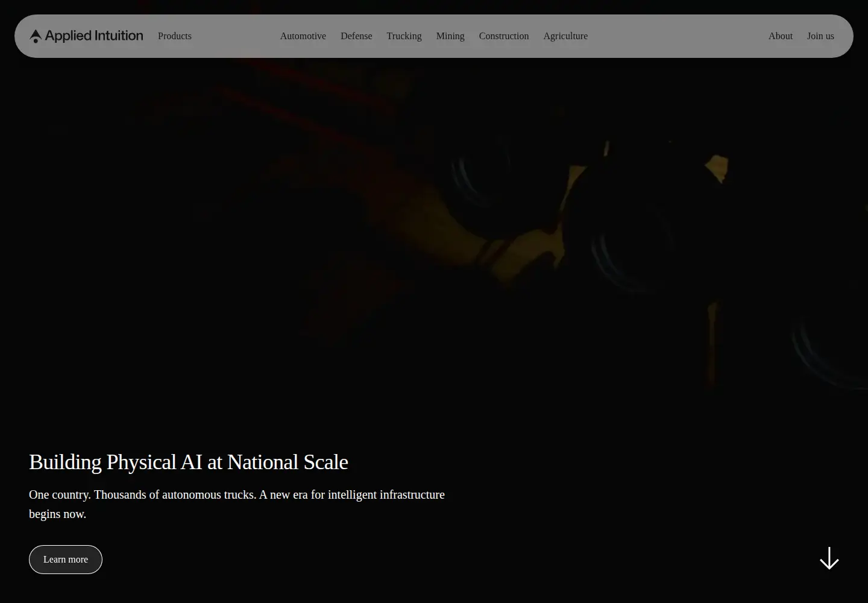
Task: Click the "One country. Thousands of autonomous trucks" paragraph
Action: (237, 504)
